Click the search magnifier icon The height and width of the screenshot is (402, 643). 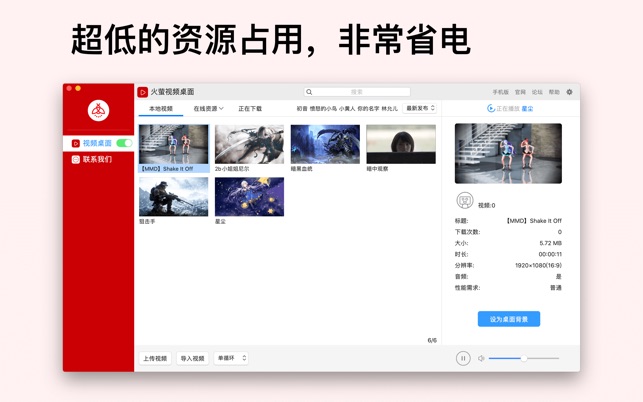310,92
